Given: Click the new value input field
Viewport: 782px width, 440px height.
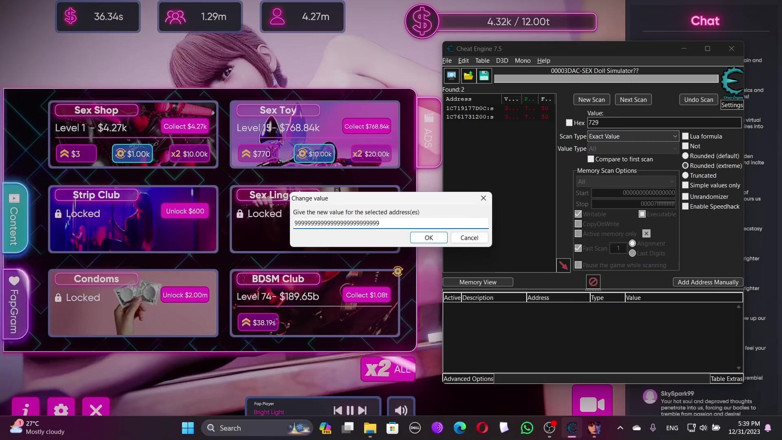Looking at the screenshot, I should click(x=391, y=223).
